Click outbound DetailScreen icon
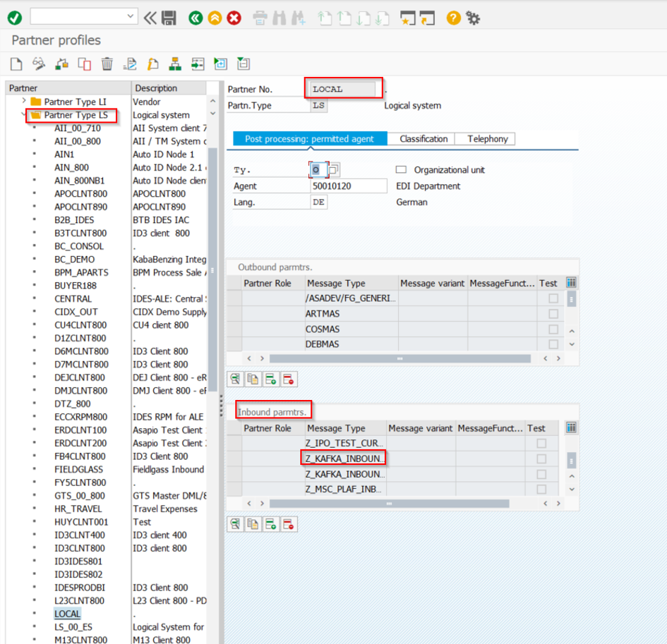 tap(235, 379)
